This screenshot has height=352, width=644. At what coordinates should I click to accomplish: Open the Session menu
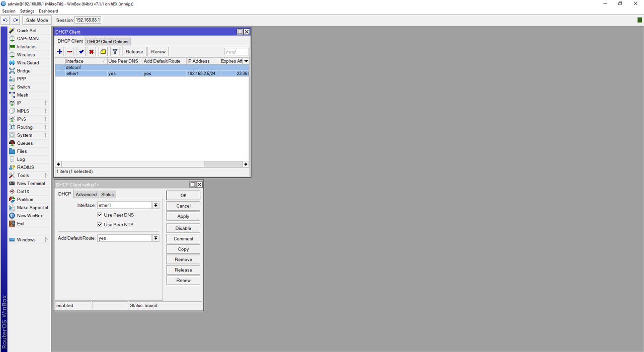click(x=9, y=11)
